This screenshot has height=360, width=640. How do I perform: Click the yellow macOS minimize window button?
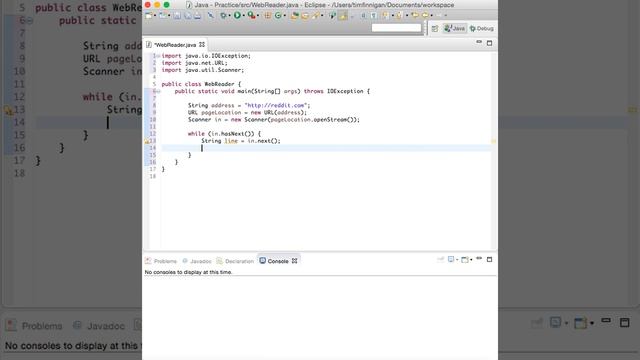(157, 5)
